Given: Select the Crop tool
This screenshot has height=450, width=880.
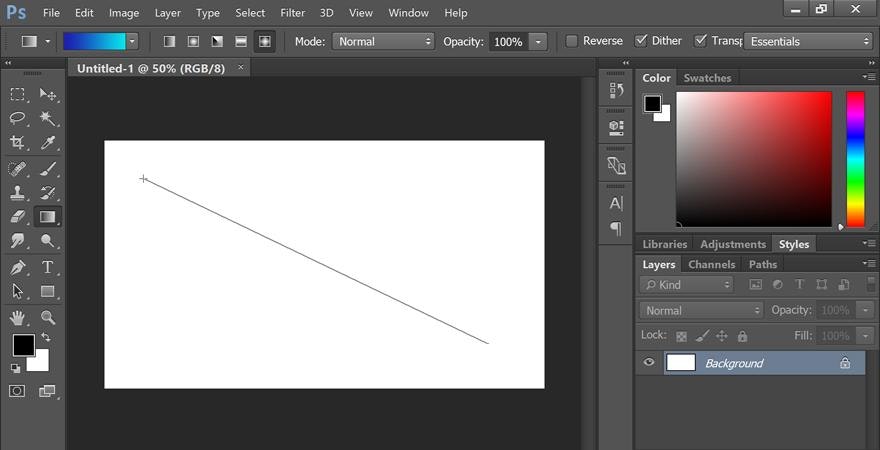Looking at the screenshot, I should coord(17,143).
